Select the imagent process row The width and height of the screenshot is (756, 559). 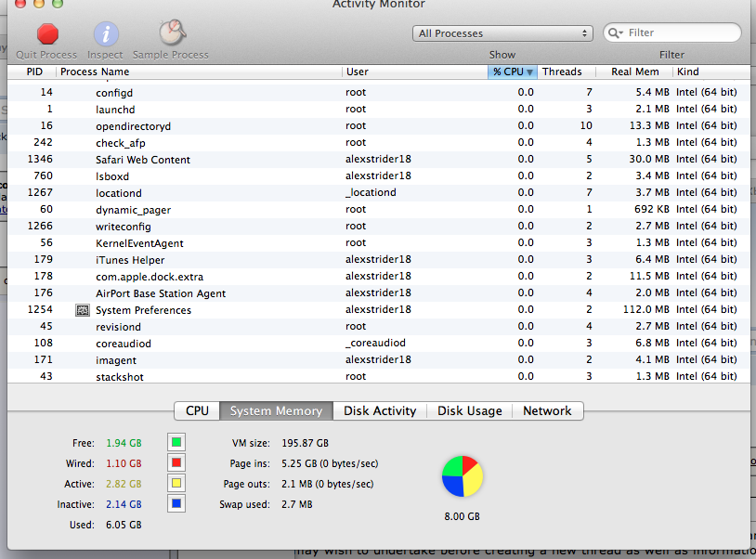pyautogui.click(x=379, y=360)
